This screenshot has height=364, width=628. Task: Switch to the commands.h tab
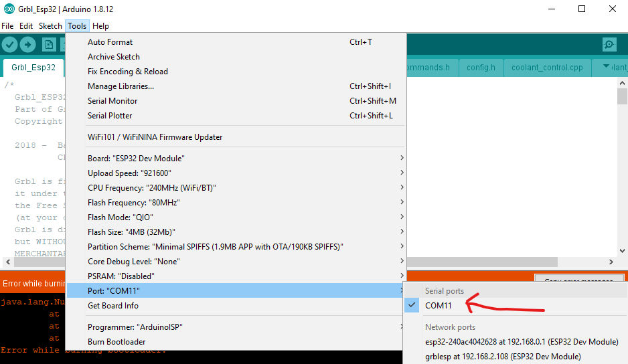click(430, 68)
